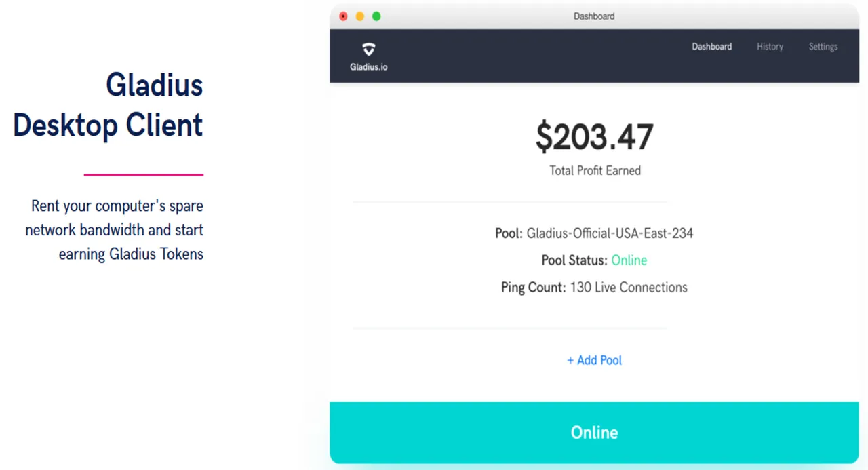Minimize window using the yellow button
Viewport: 868px width, 470px height.
click(360, 16)
